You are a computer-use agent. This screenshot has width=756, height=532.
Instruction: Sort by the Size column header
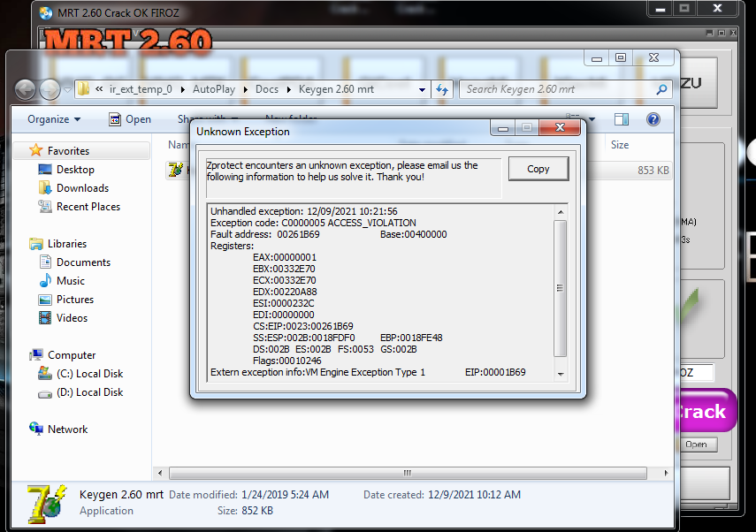tap(620, 145)
